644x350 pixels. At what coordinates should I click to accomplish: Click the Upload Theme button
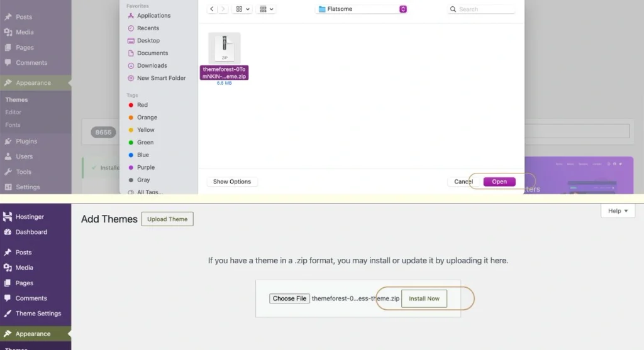(x=167, y=219)
